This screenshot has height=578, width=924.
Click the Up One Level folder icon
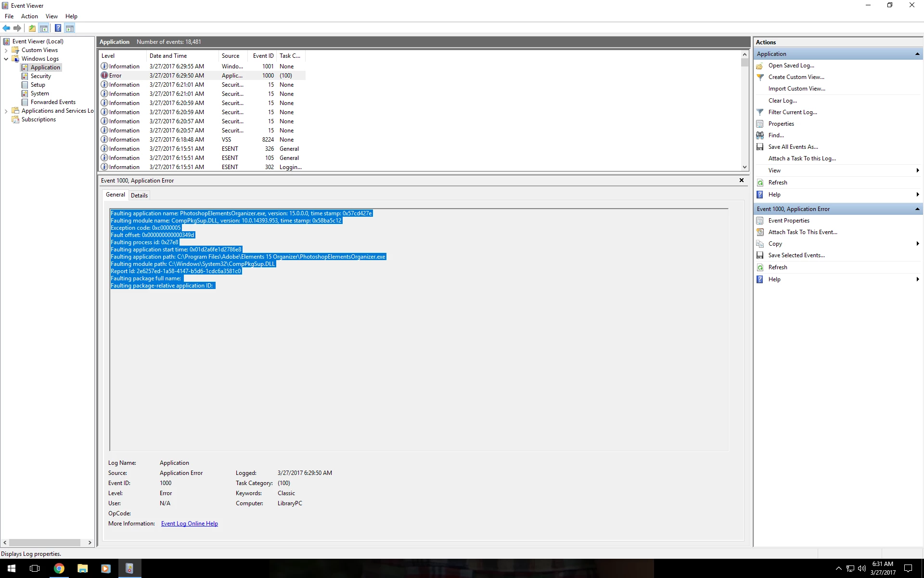click(32, 28)
